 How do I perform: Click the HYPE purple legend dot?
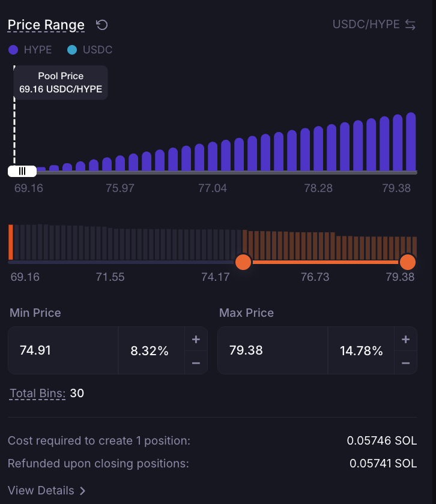tap(13, 50)
